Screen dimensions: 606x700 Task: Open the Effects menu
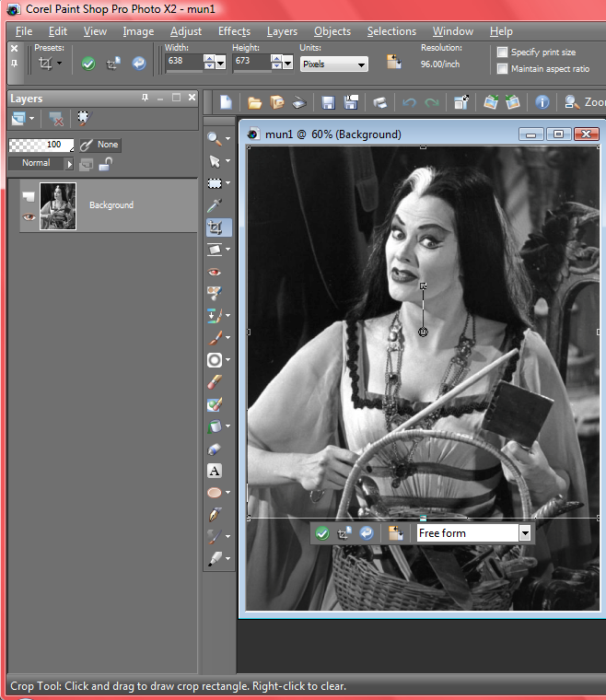(234, 31)
